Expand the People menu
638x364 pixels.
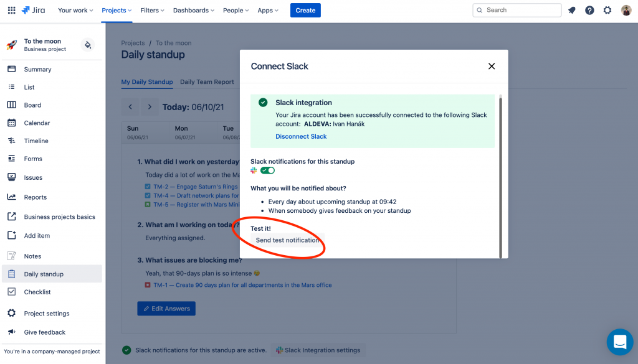pyautogui.click(x=236, y=10)
